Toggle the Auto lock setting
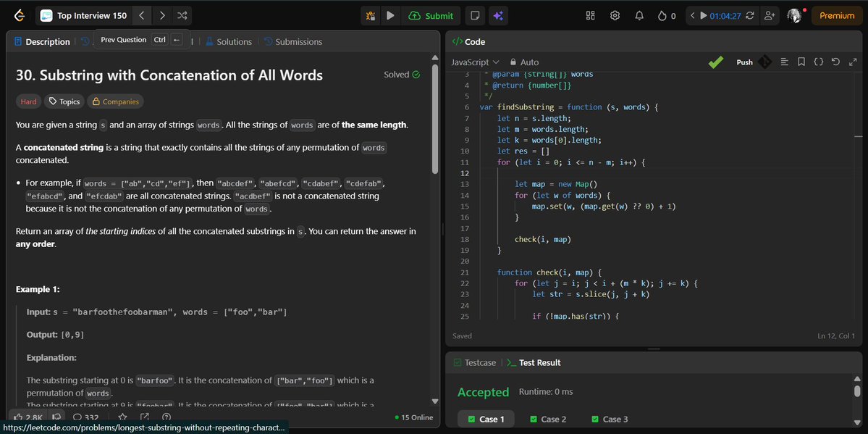This screenshot has height=434, width=868. coord(524,62)
